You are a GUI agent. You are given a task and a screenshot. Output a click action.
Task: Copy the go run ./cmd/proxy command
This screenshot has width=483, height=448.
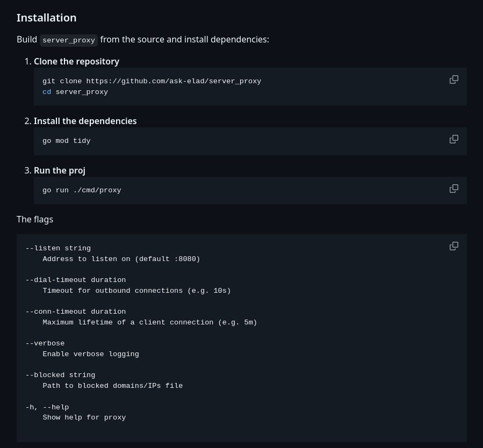pyautogui.click(x=454, y=189)
